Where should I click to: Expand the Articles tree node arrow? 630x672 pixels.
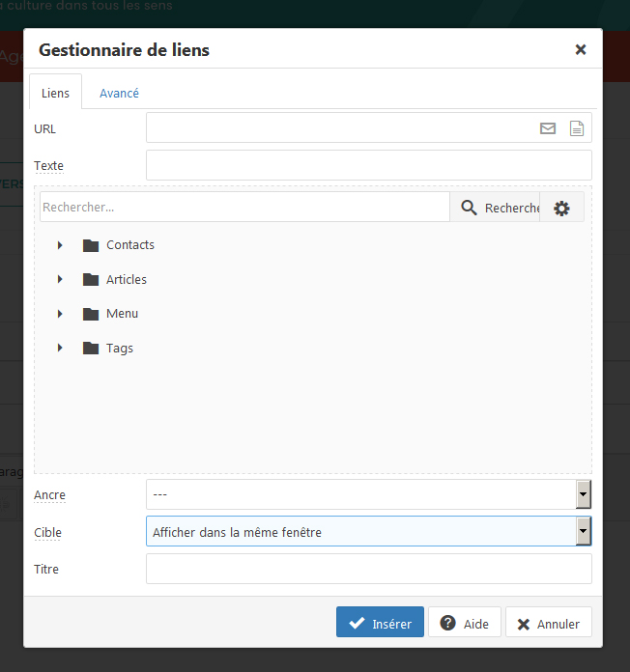(60, 279)
